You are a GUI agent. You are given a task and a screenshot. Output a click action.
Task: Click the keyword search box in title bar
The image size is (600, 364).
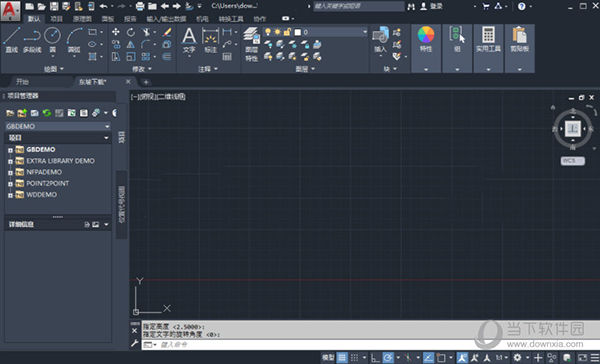click(x=359, y=6)
